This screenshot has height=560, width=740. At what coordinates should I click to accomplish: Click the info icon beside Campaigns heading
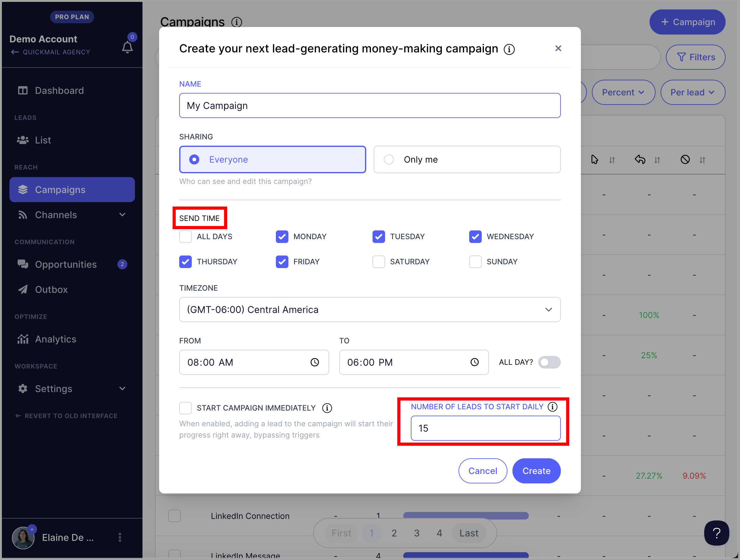point(237,22)
